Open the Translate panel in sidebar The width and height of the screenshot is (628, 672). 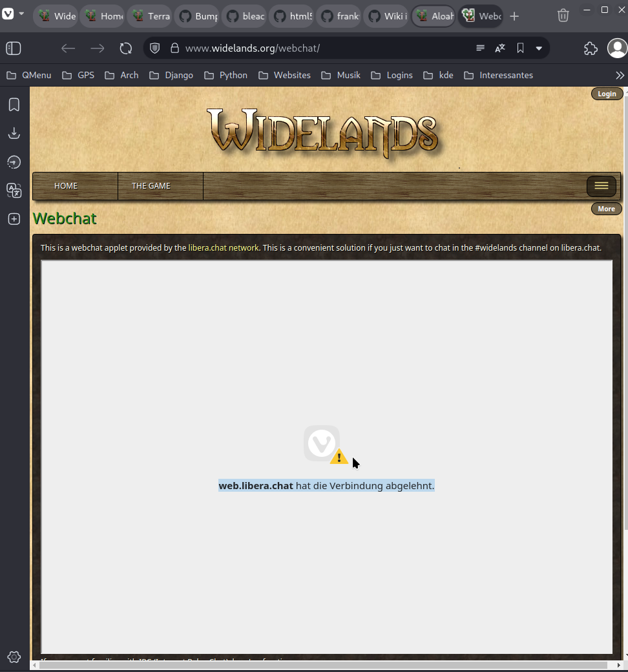pyautogui.click(x=14, y=190)
